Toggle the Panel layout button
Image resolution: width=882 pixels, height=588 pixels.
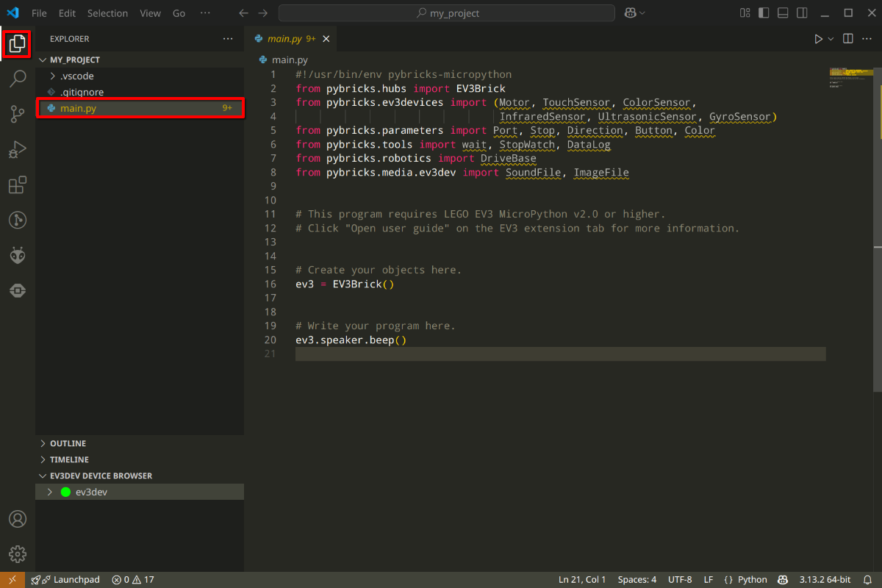(x=784, y=13)
